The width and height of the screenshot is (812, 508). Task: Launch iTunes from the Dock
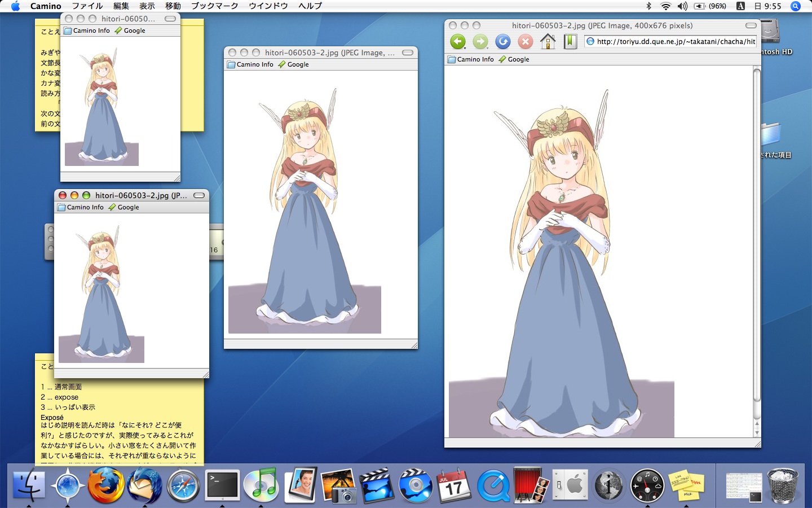(261, 485)
